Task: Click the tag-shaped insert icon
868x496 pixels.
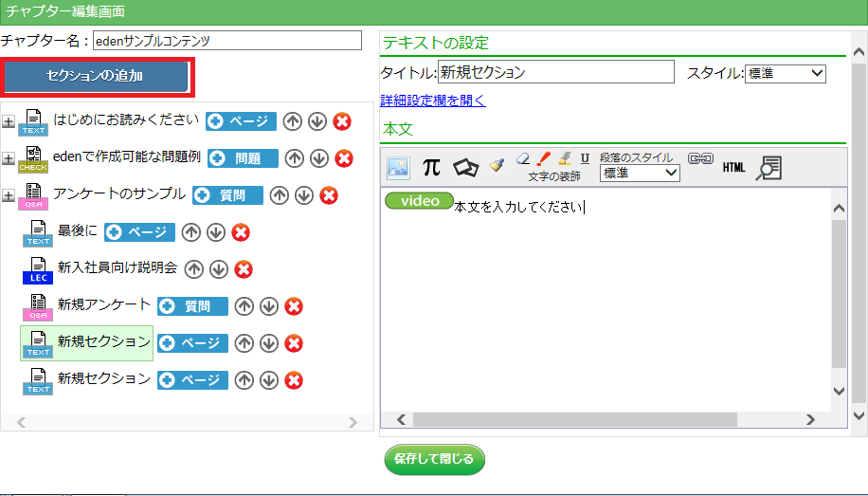Action: [x=465, y=167]
